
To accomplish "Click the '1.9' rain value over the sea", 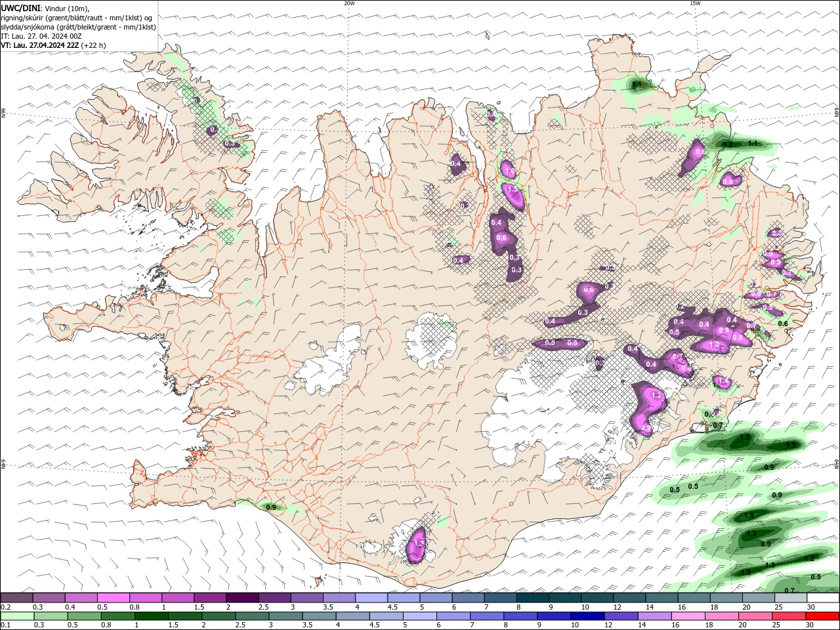I will point(749,516).
